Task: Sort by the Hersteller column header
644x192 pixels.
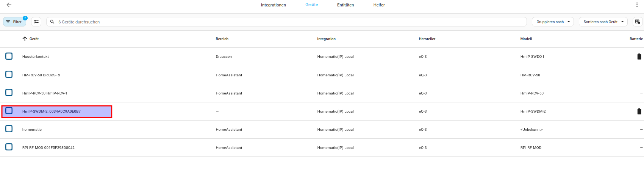Action: (x=427, y=39)
